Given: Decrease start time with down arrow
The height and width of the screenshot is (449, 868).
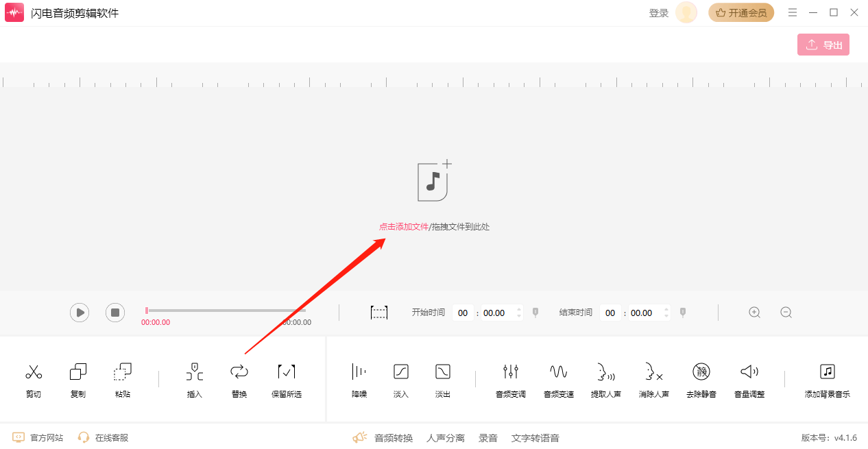Looking at the screenshot, I should tap(519, 317).
